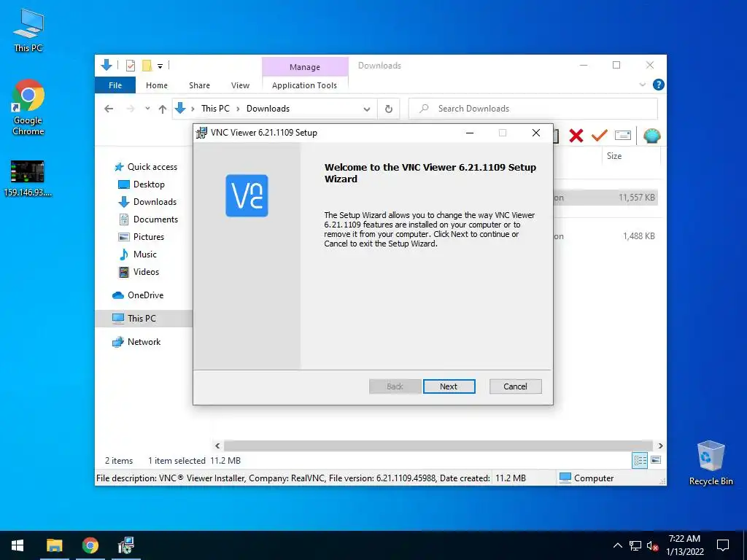Open Customize Quick Access Toolbar dropdown
Image resolution: width=747 pixels, height=560 pixels.
tap(160, 66)
